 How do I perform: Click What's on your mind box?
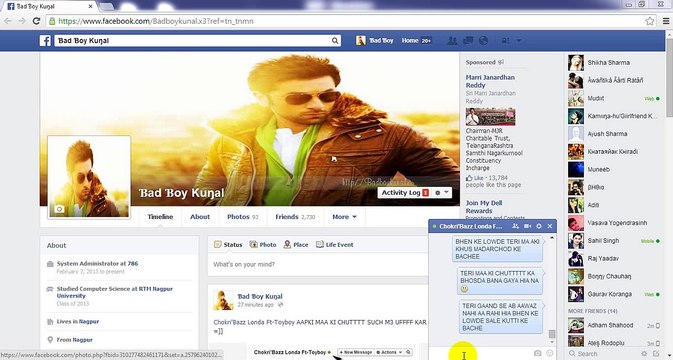tap(318, 264)
